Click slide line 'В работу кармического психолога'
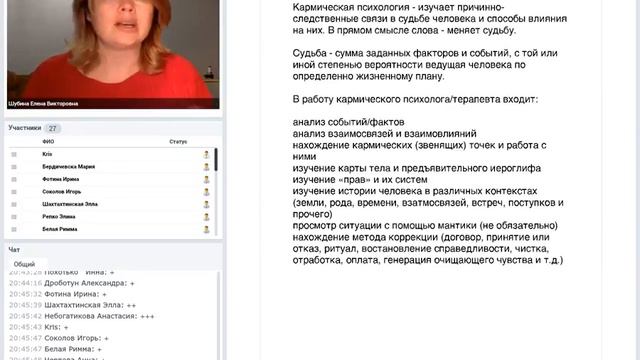Image resolution: width=640 pixels, height=360 pixels. [415, 99]
